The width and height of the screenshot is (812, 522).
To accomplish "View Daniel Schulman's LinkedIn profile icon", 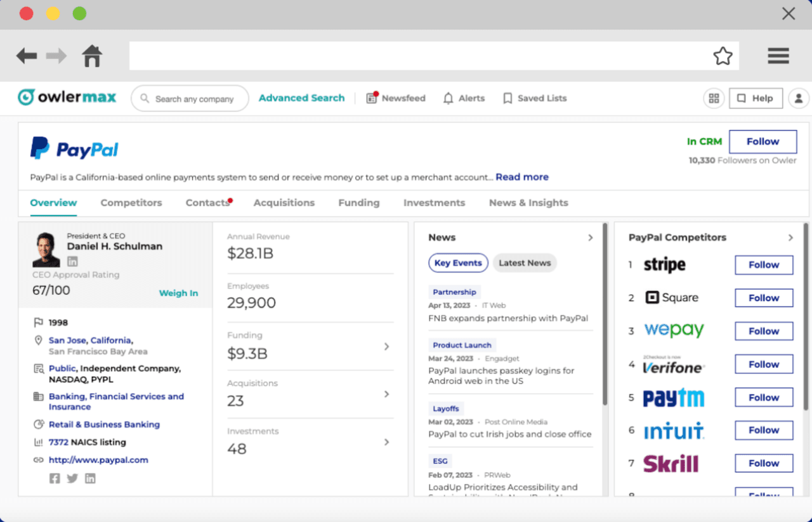I will 72,261.
